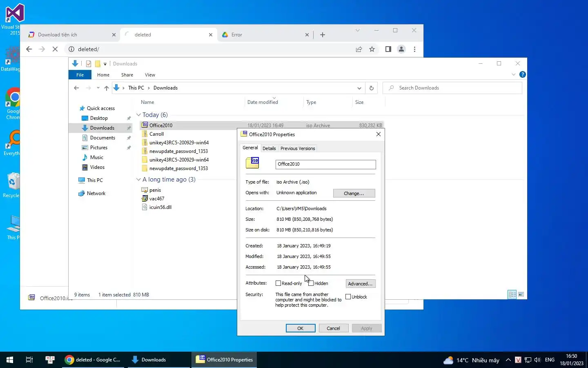Image resolution: width=588 pixels, height=368 pixels.
Task: Switch to details view icon
Action: tap(512, 294)
